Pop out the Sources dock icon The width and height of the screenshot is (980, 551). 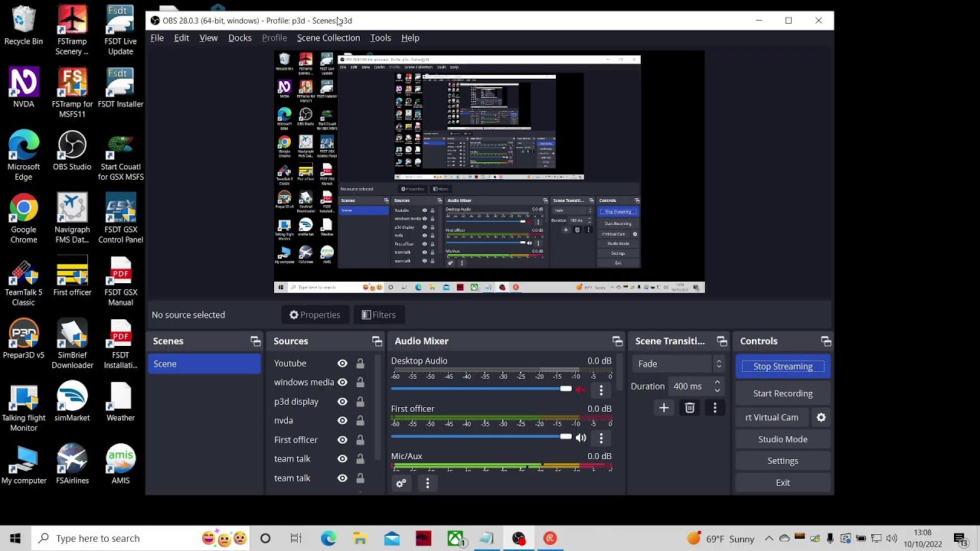point(377,341)
